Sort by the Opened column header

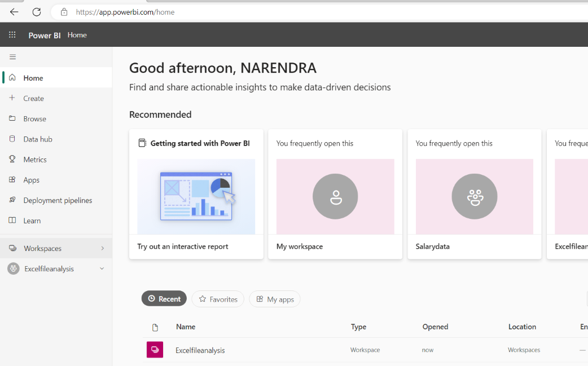click(435, 327)
